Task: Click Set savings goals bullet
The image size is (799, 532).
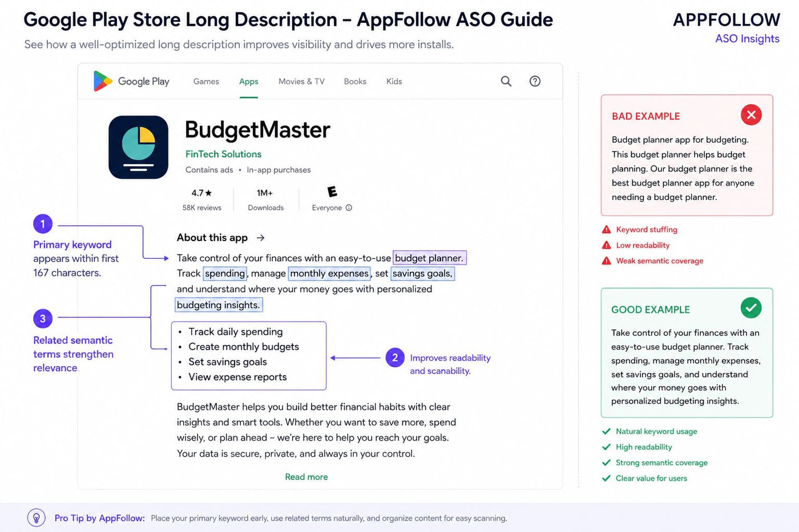Action: click(228, 362)
